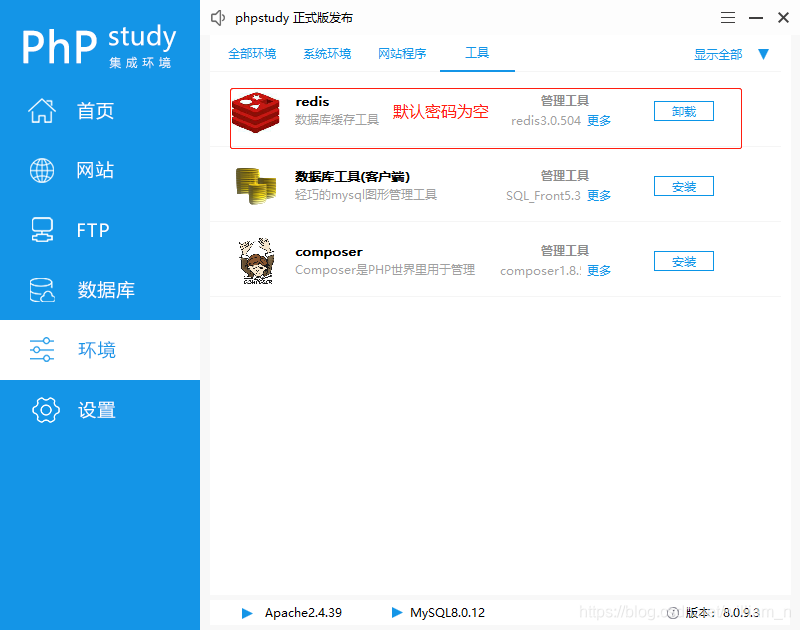Screen dimensions: 800x630
Task: Click the settings gear icon
Action: click(46, 410)
